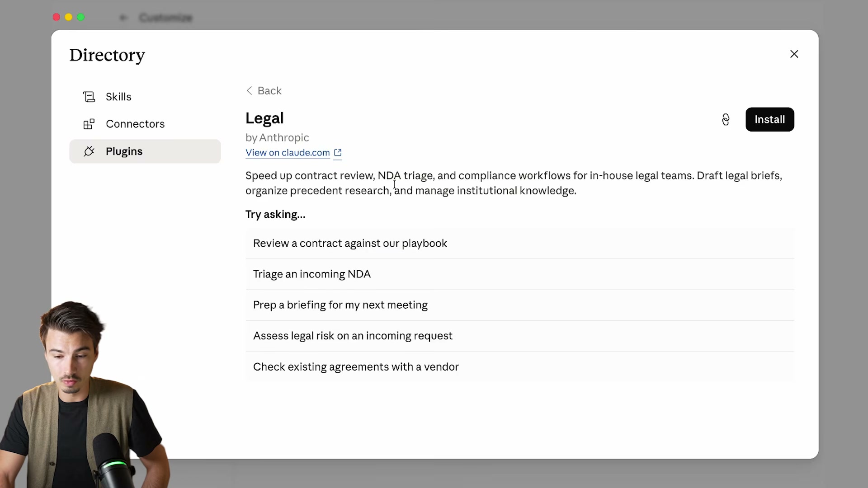This screenshot has width=868, height=488.
Task: Select 'Prep a briefing for my next meeting'
Action: pyautogui.click(x=519, y=305)
